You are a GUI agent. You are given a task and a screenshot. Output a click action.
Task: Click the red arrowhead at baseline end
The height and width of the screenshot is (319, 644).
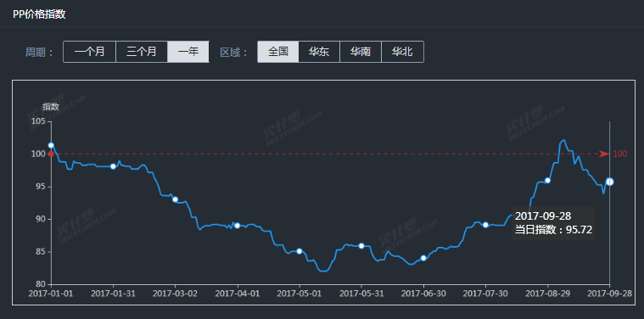[604, 154]
